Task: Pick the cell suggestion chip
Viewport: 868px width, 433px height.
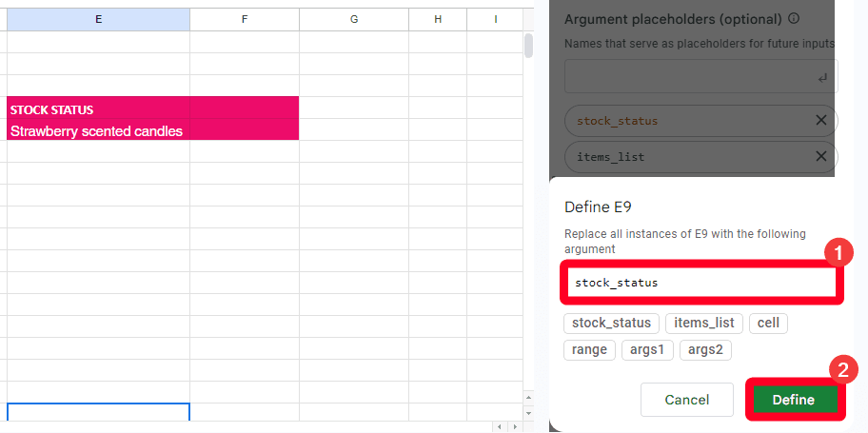Action: 768,323
